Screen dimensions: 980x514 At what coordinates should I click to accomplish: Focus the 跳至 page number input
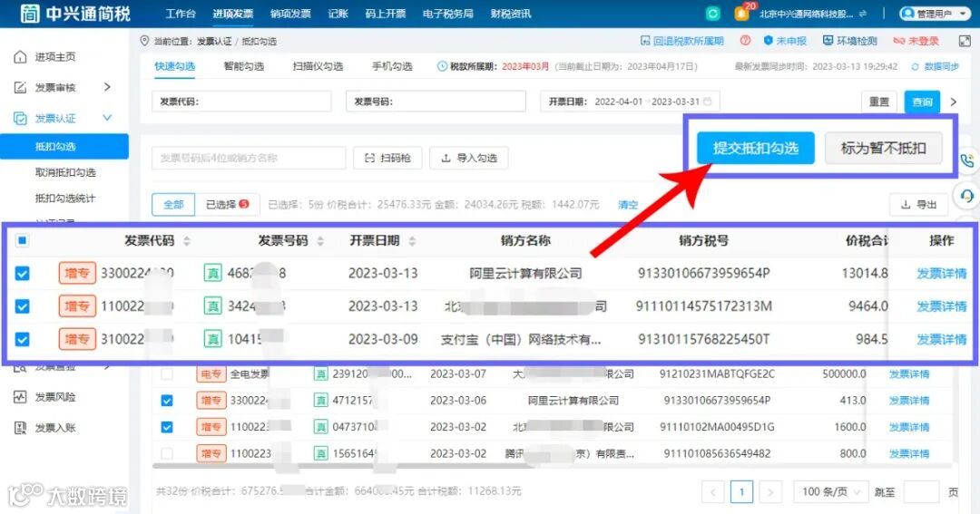(921, 492)
